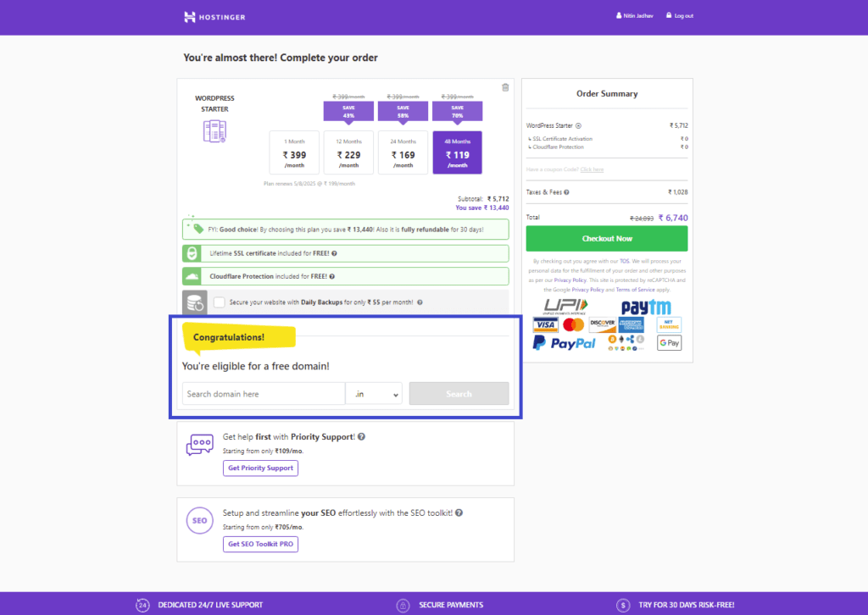Open Daily Backups help tooltip
The height and width of the screenshot is (615, 868).
click(x=420, y=302)
